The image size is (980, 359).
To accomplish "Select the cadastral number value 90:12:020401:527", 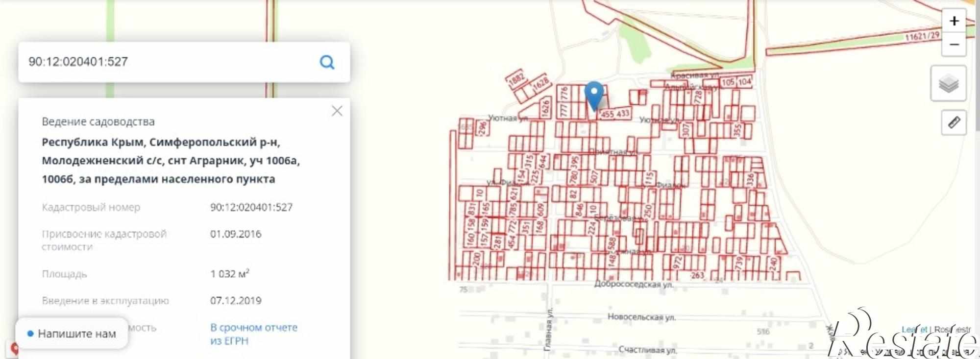I will tap(251, 207).
